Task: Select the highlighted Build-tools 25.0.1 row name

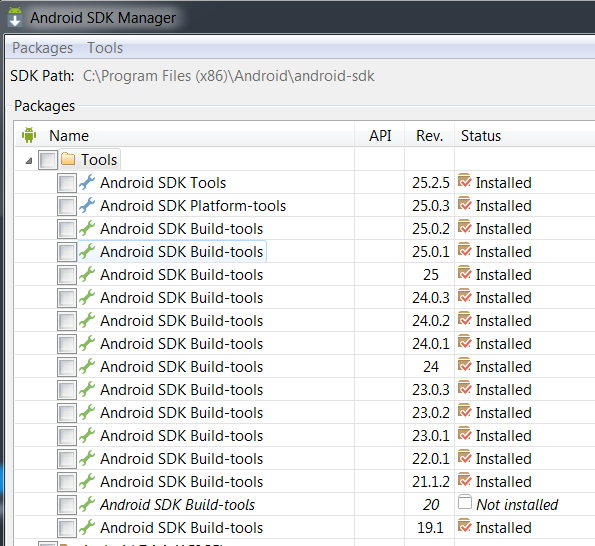Action: pos(182,252)
